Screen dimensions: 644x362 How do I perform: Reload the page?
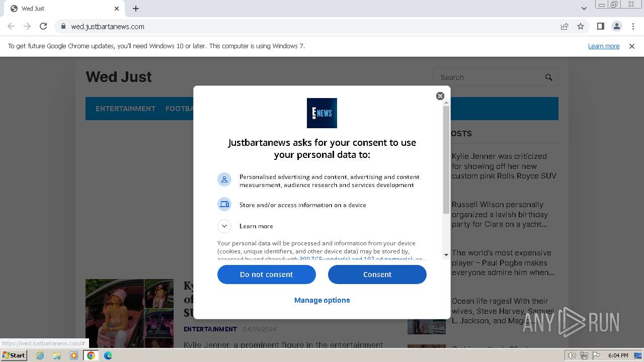coord(43,26)
